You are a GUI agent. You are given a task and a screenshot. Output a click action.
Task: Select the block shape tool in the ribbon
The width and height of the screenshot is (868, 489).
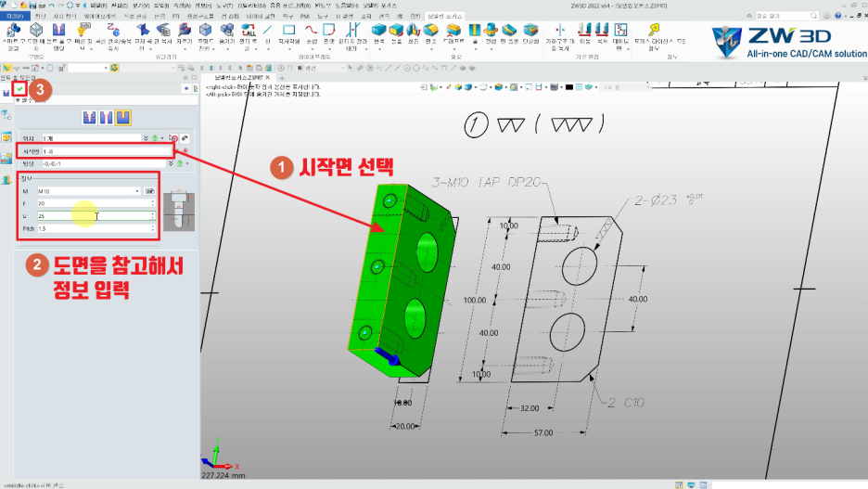[x=379, y=30]
